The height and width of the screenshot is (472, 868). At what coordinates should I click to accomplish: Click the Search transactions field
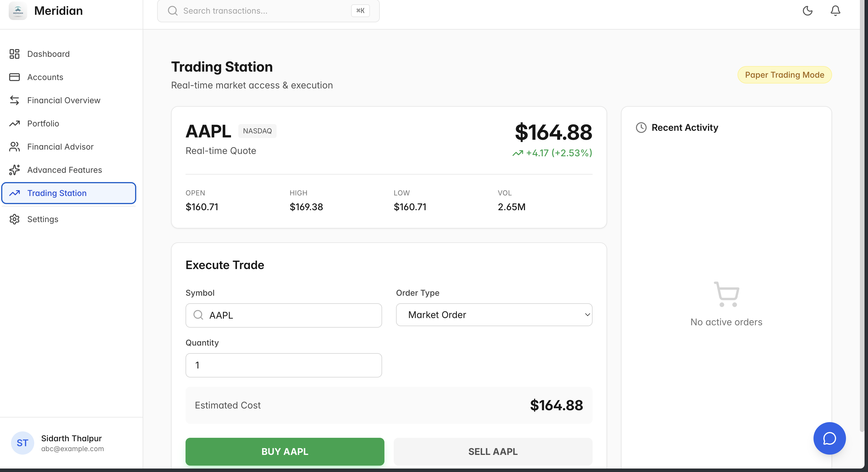pyautogui.click(x=263, y=11)
